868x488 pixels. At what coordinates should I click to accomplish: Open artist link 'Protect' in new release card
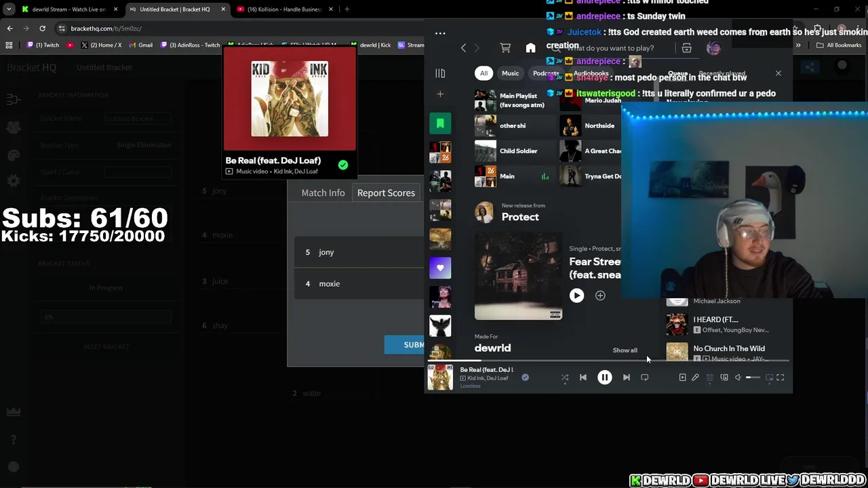tap(520, 217)
